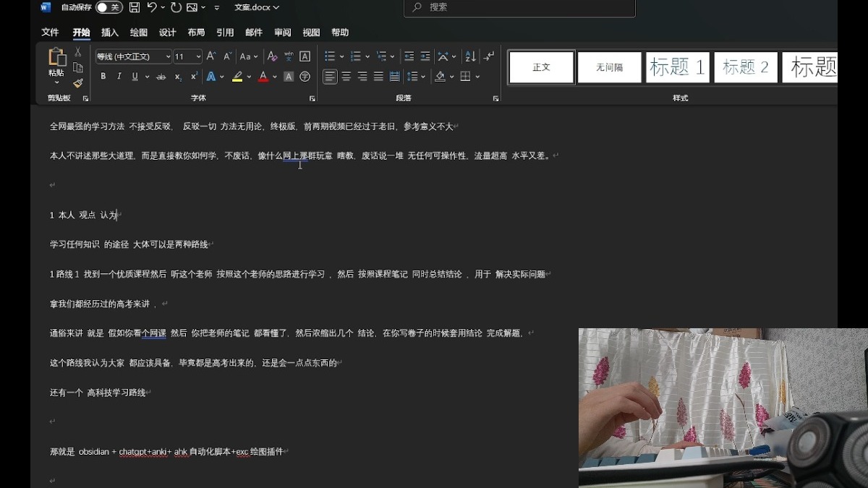Toggle Italic formatting
Screen dimensions: 868x488
pos(119,77)
